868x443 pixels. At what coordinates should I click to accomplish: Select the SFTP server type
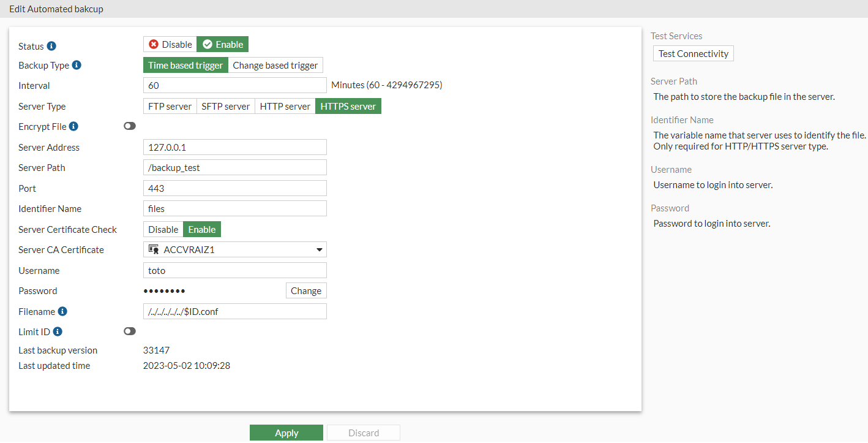click(x=225, y=105)
